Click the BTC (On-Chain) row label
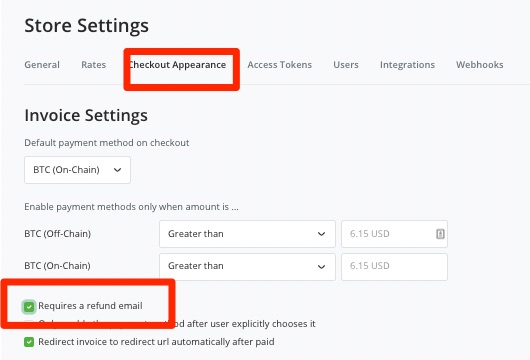This screenshot has width=530, height=360. pyautogui.click(x=57, y=266)
